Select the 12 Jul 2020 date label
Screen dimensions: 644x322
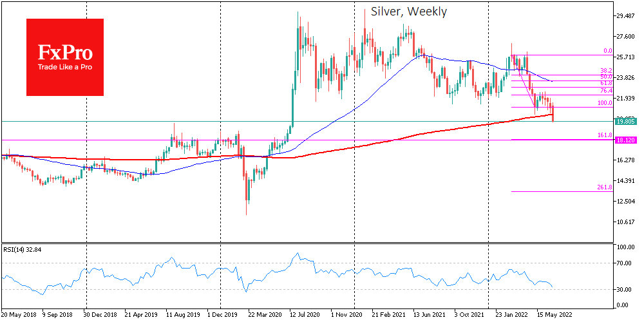coord(307,316)
